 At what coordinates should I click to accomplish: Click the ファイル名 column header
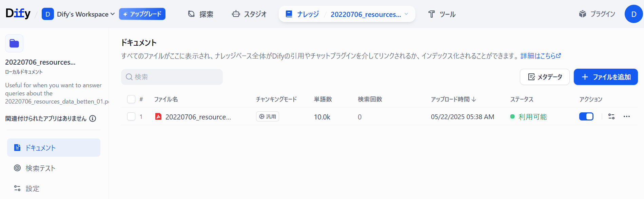pos(166,99)
